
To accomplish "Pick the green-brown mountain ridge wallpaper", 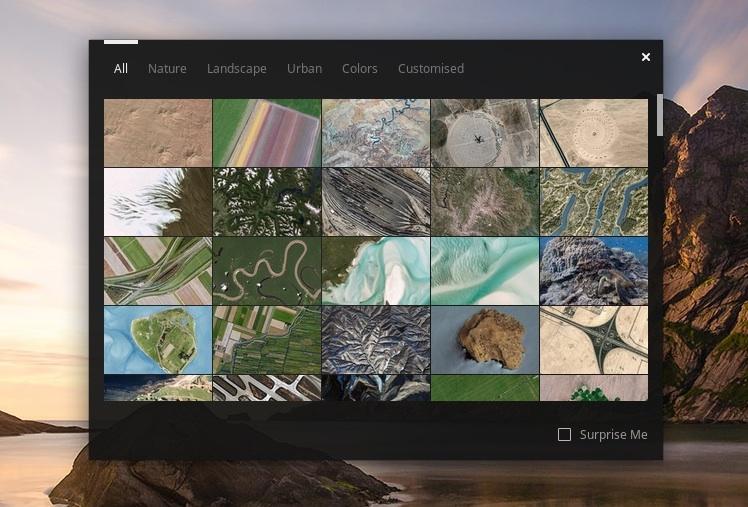I will (485, 202).
